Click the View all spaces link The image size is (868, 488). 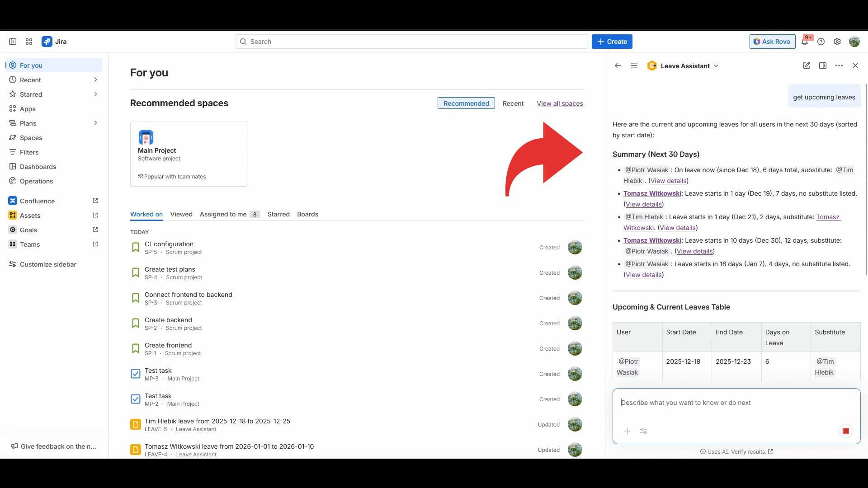point(560,103)
